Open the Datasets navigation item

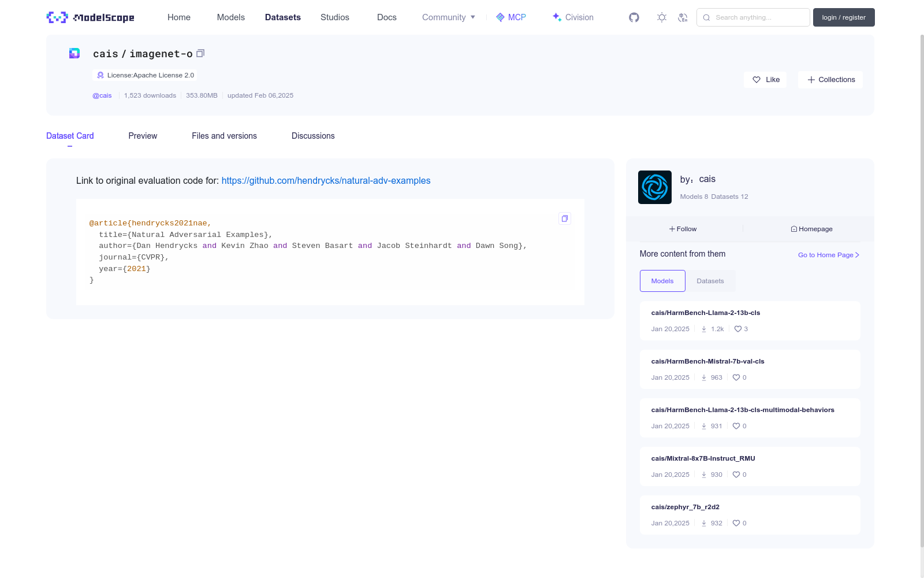[x=283, y=17]
